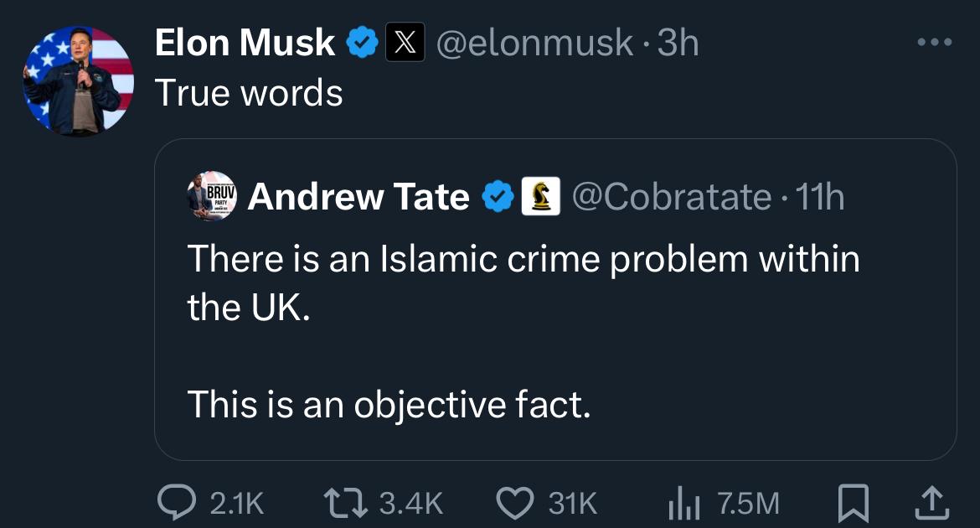The image size is (980, 528).
Task: Click the @Cobratate handle
Action: 671,197
